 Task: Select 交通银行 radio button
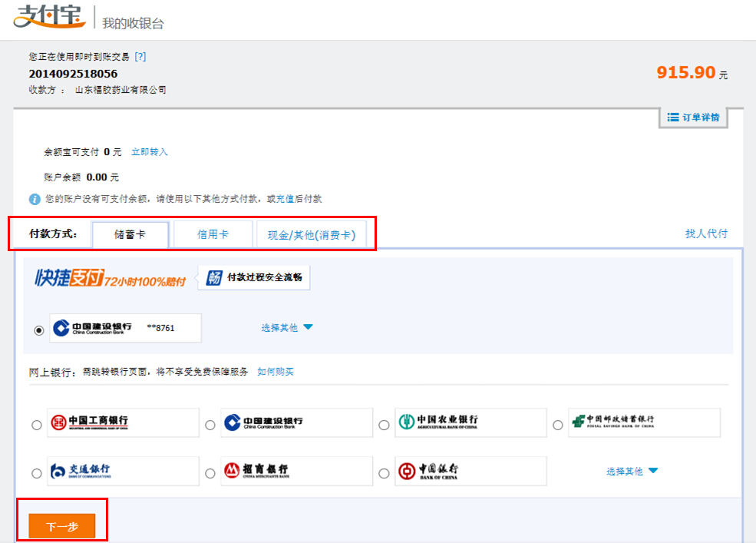(37, 474)
